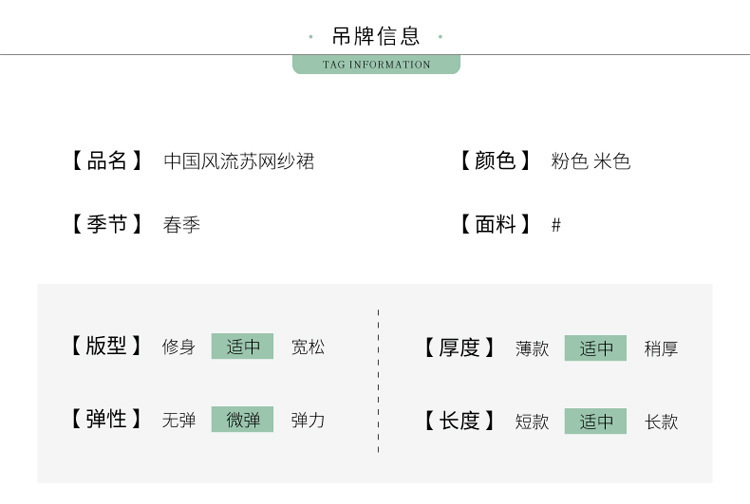Screen dimensions: 750x504
Task: Click the 【颜色】 label
Action: tap(495, 161)
